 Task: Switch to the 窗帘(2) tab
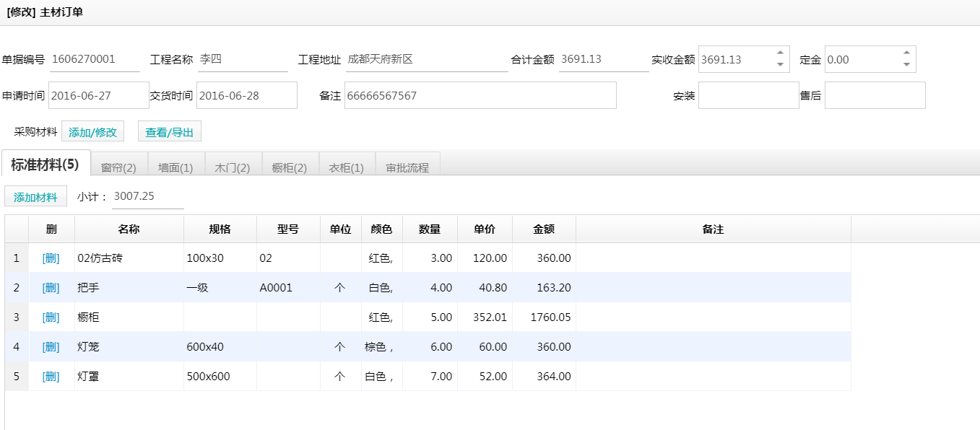[118, 167]
